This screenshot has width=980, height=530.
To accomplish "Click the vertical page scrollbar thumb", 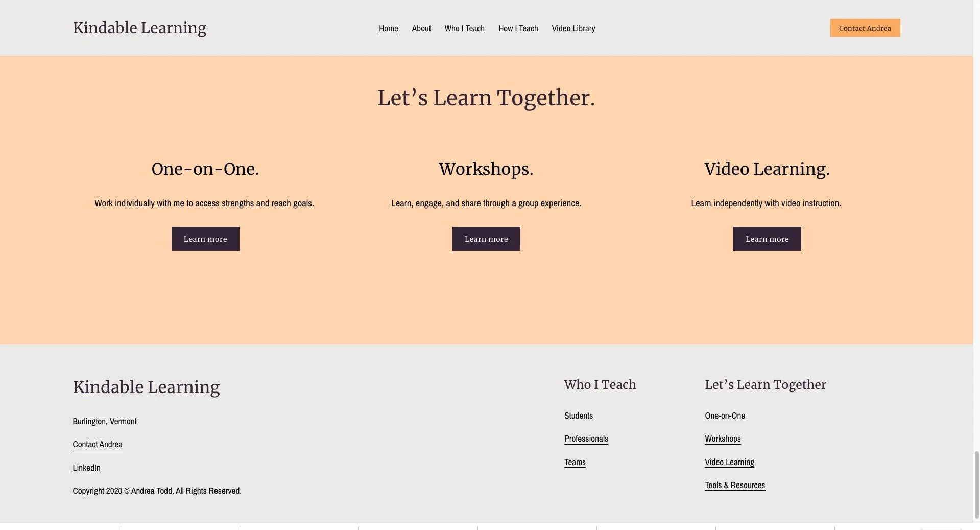I will coord(976,485).
